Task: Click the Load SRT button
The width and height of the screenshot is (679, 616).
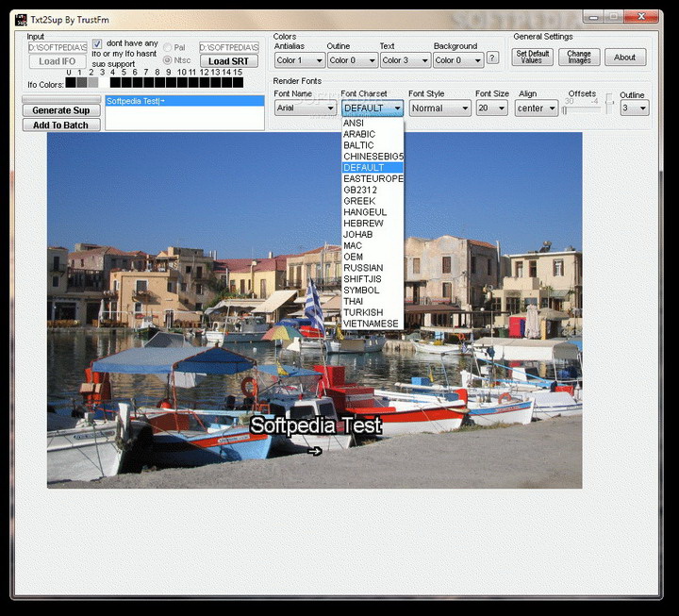Action: 228,61
